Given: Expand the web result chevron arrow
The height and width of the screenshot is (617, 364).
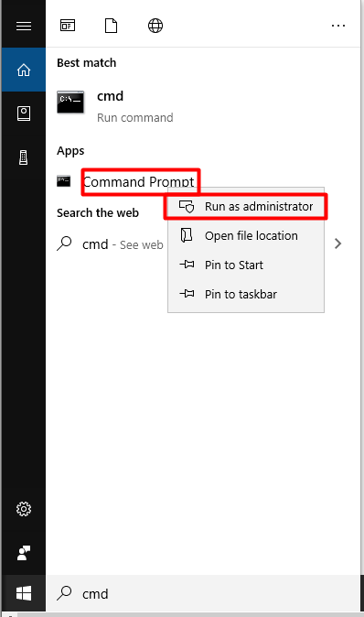Looking at the screenshot, I should click(337, 244).
